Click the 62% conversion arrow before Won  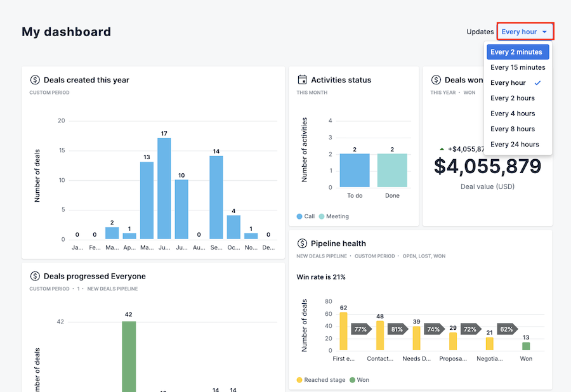tap(507, 329)
